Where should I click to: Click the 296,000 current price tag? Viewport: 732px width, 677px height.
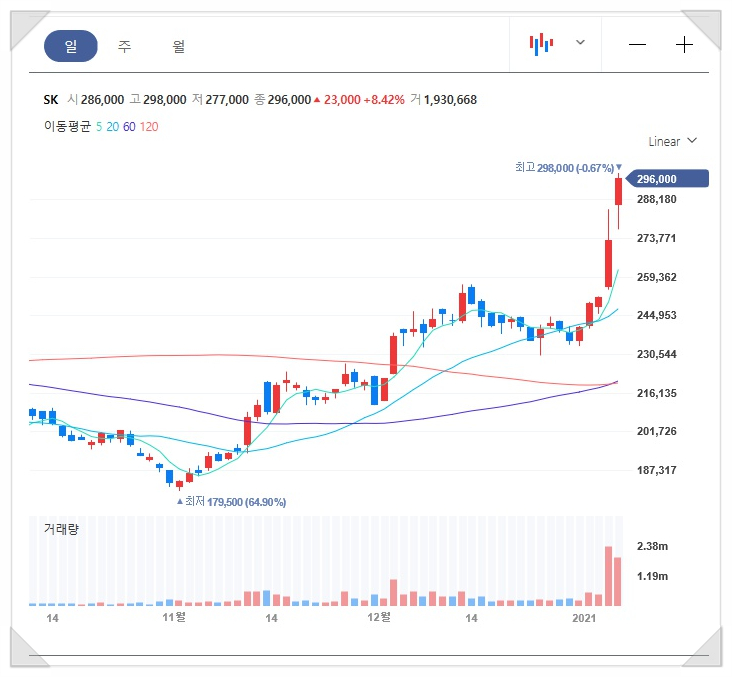pyautogui.click(x=667, y=179)
